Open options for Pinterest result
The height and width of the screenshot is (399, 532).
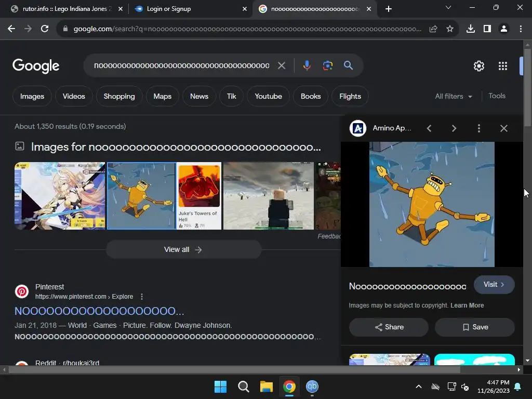click(x=142, y=297)
